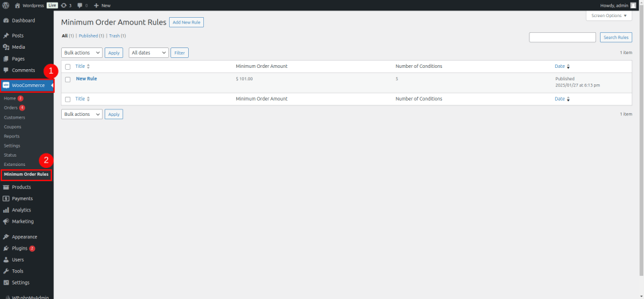Click the top Minimum Order Amount column header
Viewport: 644px width, 299px height.
(x=262, y=67)
